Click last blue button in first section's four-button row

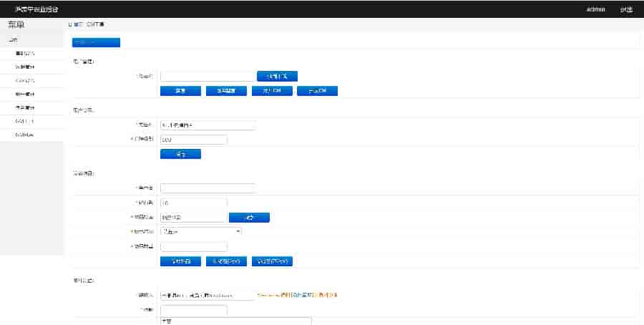[x=316, y=91]
